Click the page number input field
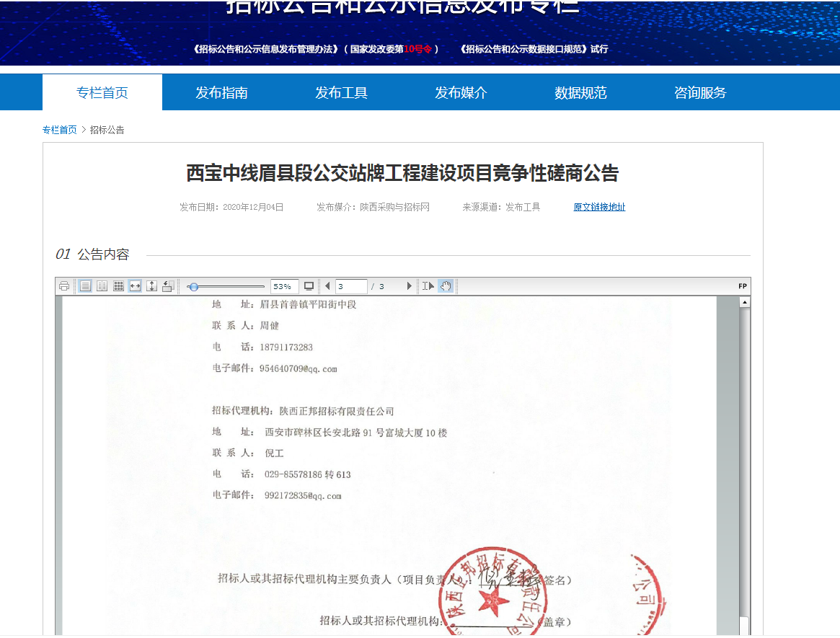 [x=350, y=286]
